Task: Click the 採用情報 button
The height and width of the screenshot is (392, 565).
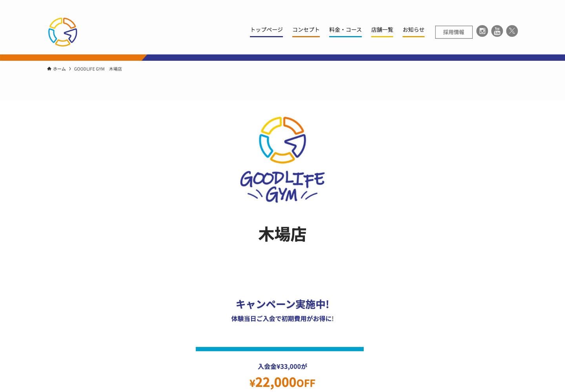Action: (x=454, y=32)
